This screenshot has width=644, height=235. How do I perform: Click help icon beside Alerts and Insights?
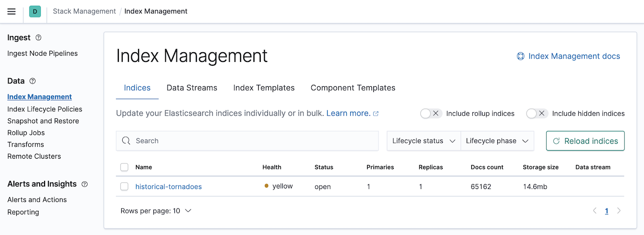[85, 184]
